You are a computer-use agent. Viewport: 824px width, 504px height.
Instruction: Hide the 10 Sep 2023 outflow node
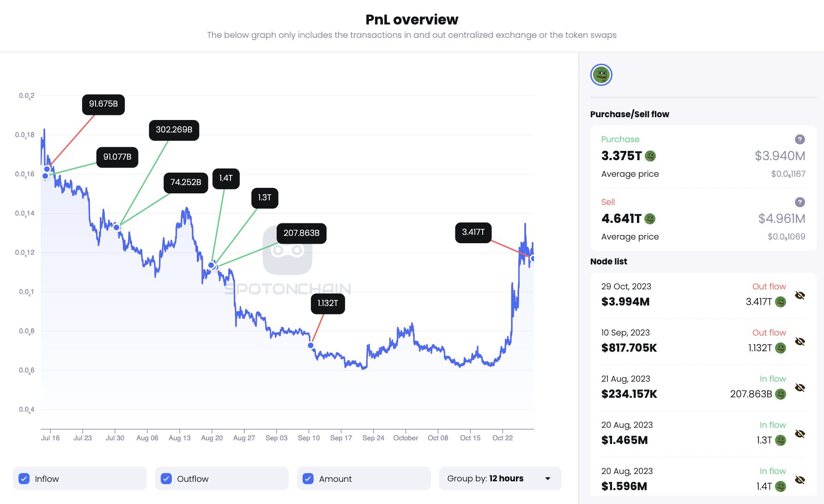click(x=800, y=342)
